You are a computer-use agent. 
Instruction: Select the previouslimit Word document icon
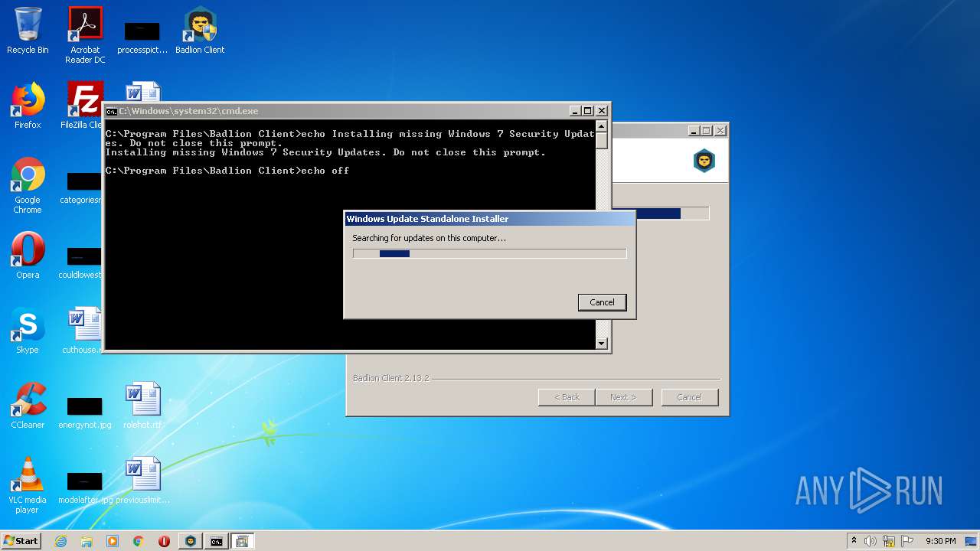point(143,481)
